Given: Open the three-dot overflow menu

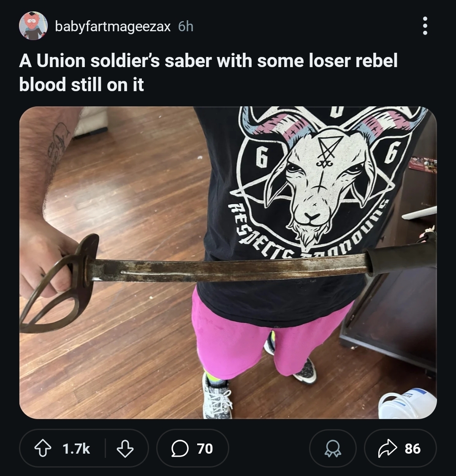Looking at the screenshot, I should coord(425,26).
